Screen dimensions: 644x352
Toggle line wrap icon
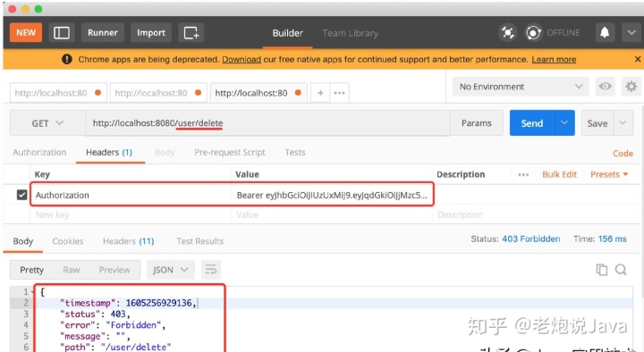tap(211, 270)
